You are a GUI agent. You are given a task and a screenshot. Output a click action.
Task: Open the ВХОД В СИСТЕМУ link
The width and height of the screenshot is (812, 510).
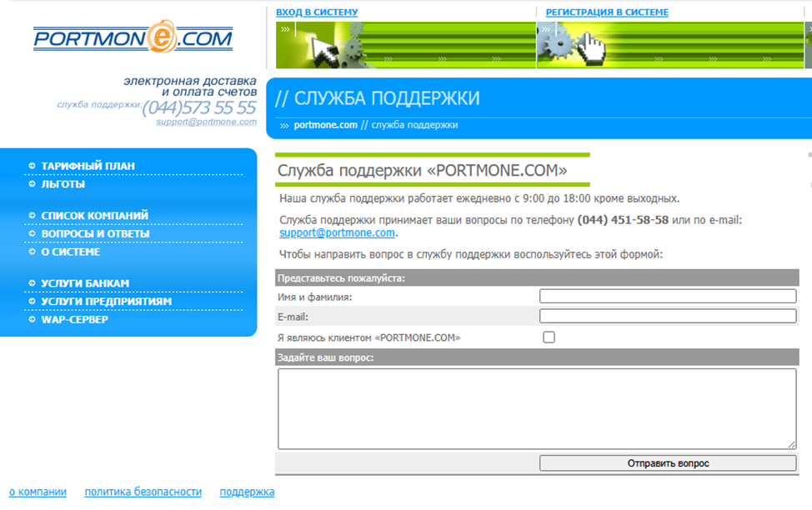pyautogui.click(x=317, y=12)
